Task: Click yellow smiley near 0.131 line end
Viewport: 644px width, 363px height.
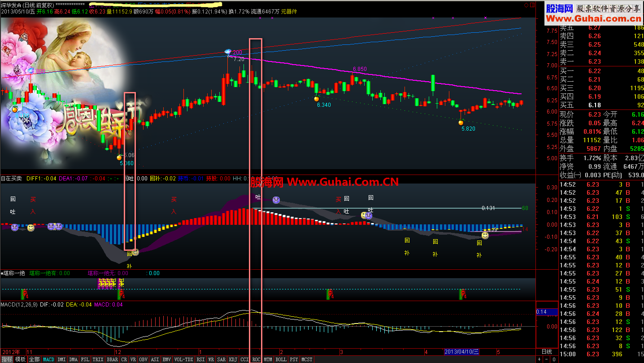Action: 485,235
